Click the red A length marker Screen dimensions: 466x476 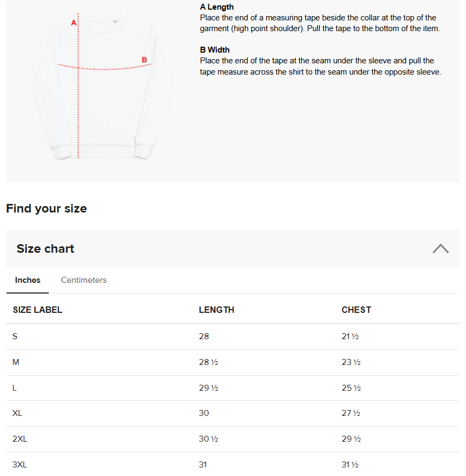coord(74,23)
